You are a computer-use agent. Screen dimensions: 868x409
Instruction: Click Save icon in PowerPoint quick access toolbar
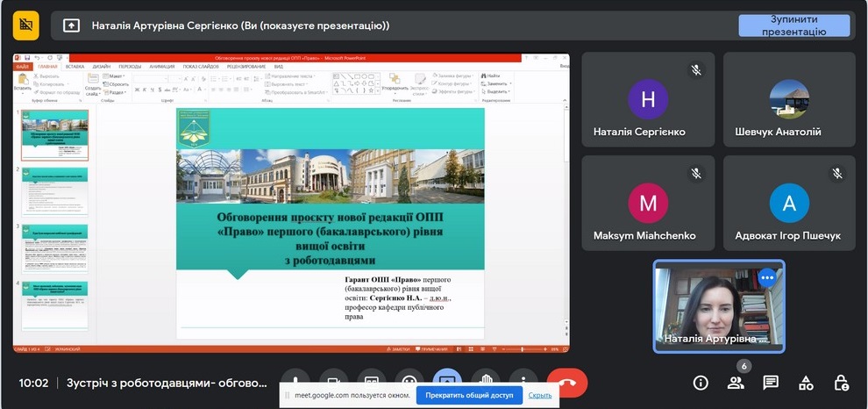[x=26, y=58]
